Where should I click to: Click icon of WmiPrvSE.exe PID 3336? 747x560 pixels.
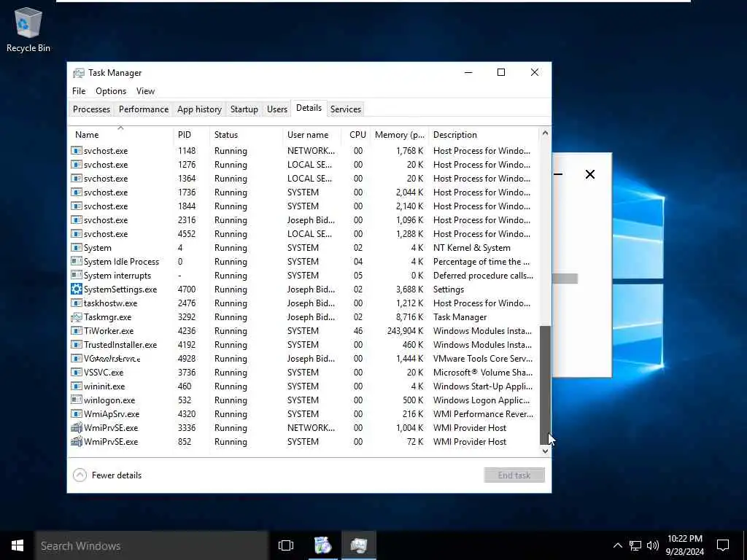76,427
